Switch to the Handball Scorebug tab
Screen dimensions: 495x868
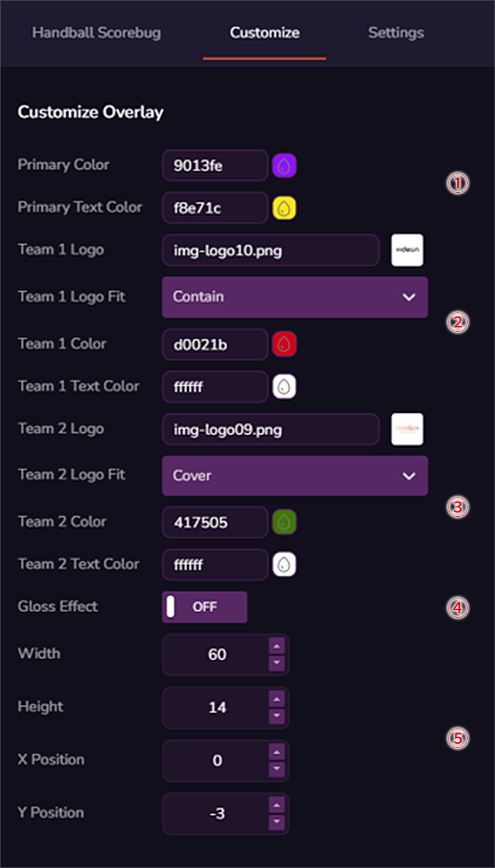97,33
